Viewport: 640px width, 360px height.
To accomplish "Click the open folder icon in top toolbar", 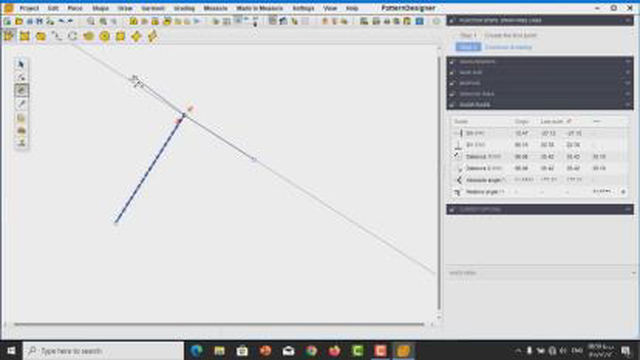I will pyautogui.click(x=19, y=21).
